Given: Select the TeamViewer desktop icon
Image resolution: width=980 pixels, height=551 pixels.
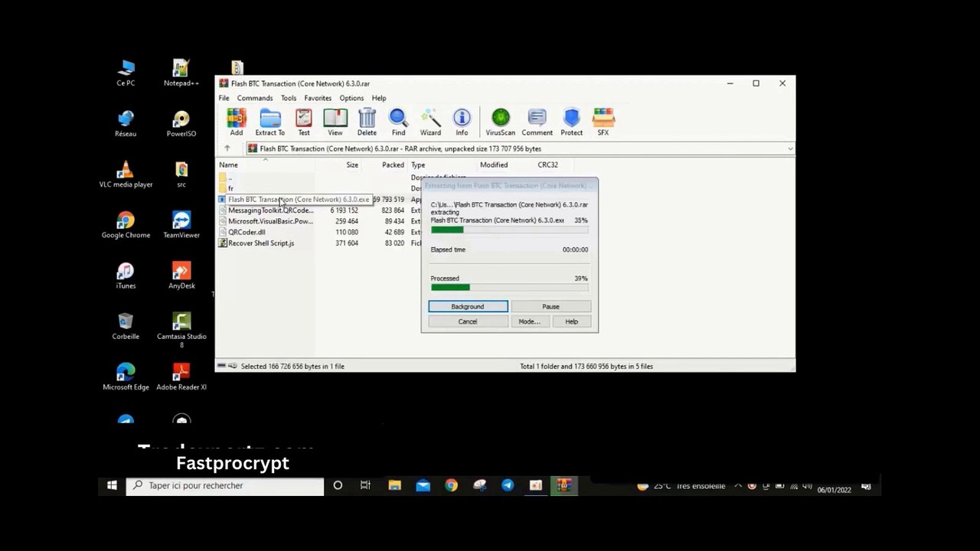Looking at the screenshot, I should 181,225.
